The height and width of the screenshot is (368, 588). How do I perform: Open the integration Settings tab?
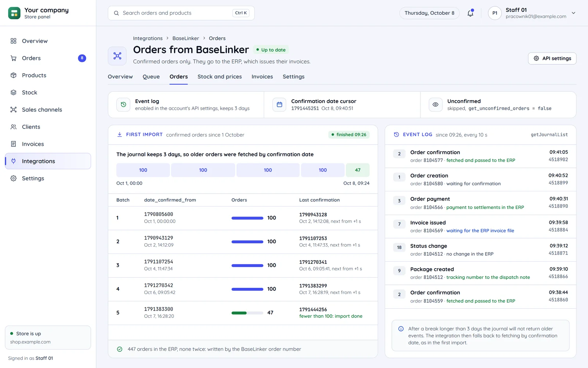point(293,77)
